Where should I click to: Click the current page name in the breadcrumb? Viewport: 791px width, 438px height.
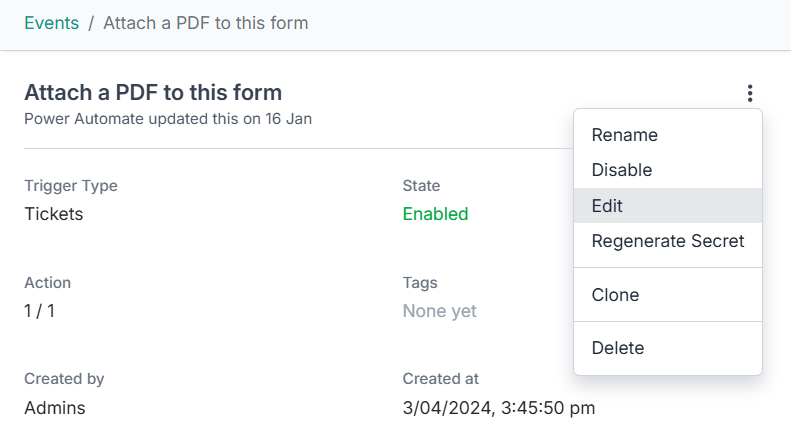click(206, 23)
